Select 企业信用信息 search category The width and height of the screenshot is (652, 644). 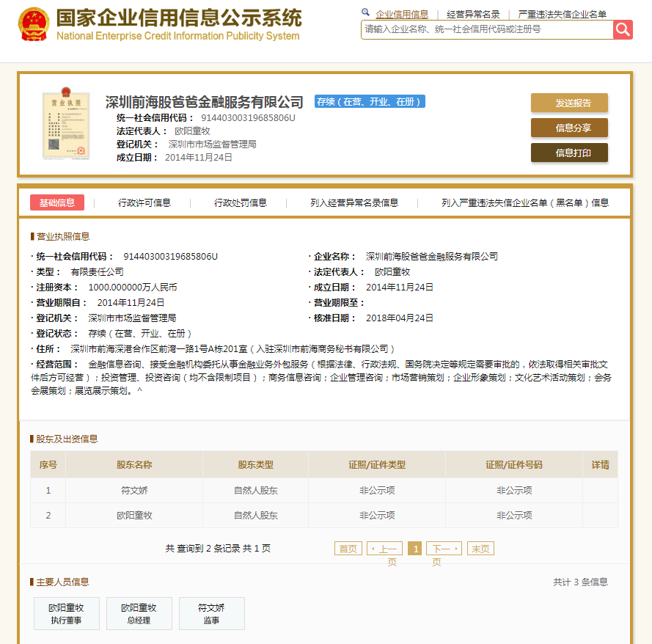401,14
